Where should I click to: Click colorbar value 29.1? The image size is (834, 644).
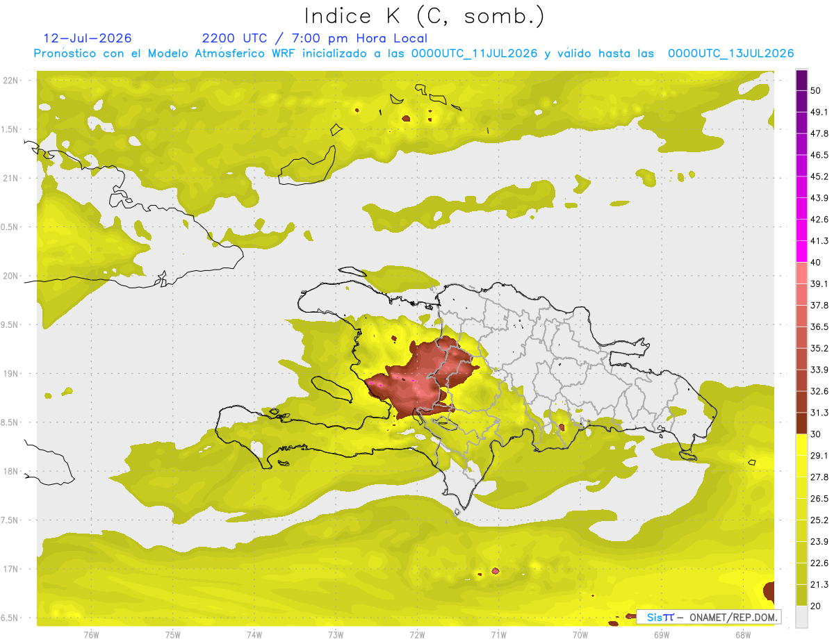[819, 456]
